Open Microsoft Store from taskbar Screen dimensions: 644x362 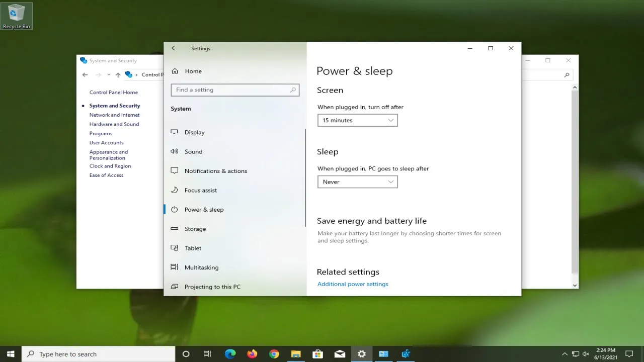click(317, 354)
